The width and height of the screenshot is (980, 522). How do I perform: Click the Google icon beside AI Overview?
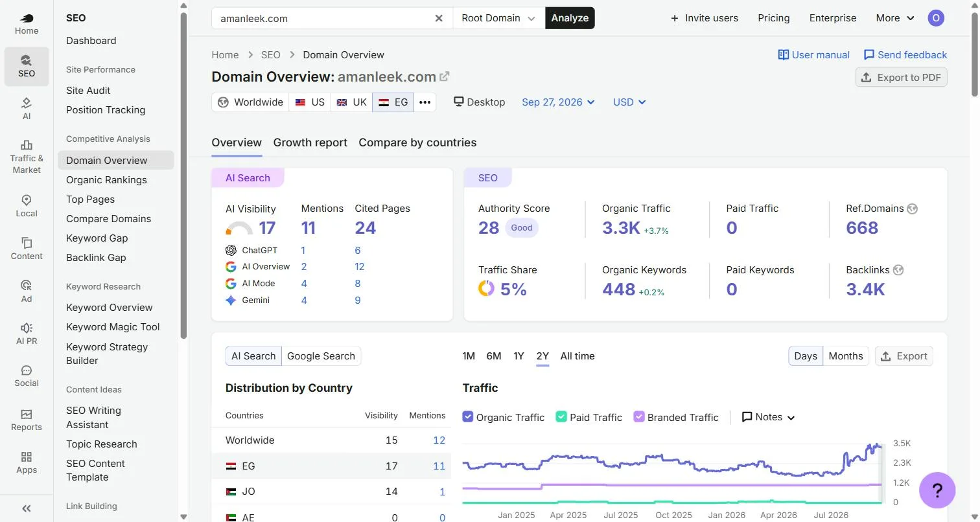coord(231,266)
